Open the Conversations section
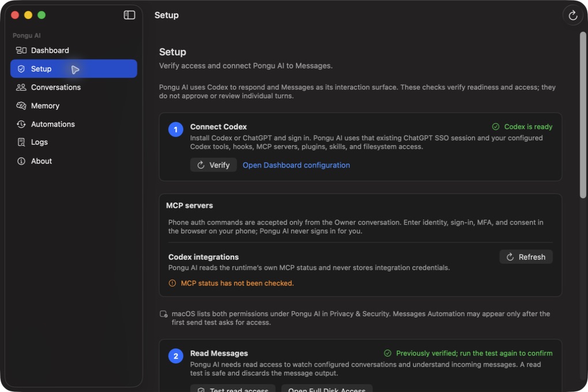588x392 pixels. (x=74, y=87)
